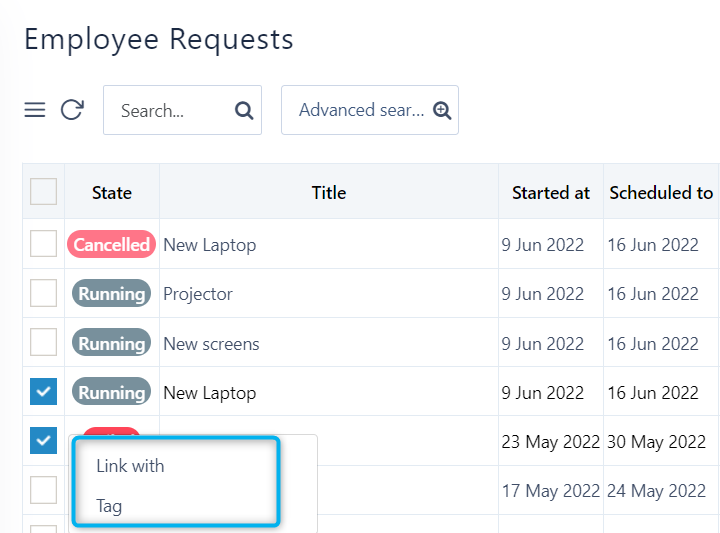Click the Employee Requests page heading

click(x=158, y=39)
